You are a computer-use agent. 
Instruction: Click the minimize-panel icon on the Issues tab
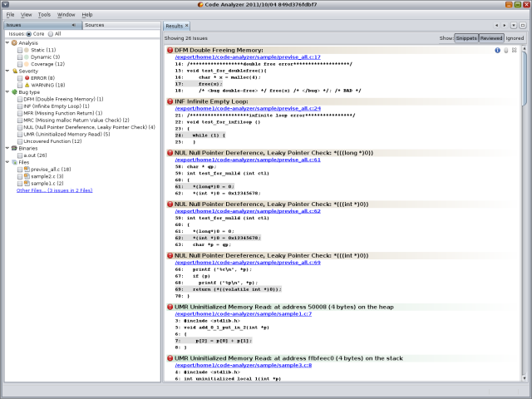pos(74,25)
